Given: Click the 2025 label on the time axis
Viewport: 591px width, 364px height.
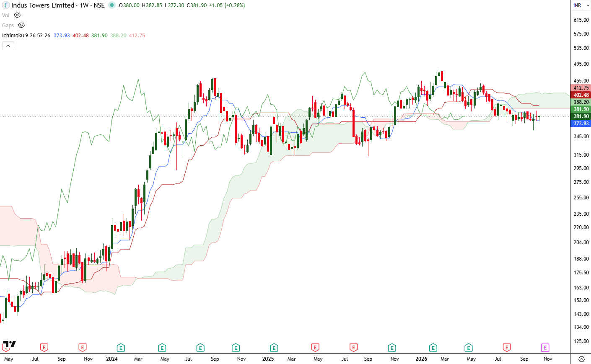Looking at the screenshot, I should point(268,359).
